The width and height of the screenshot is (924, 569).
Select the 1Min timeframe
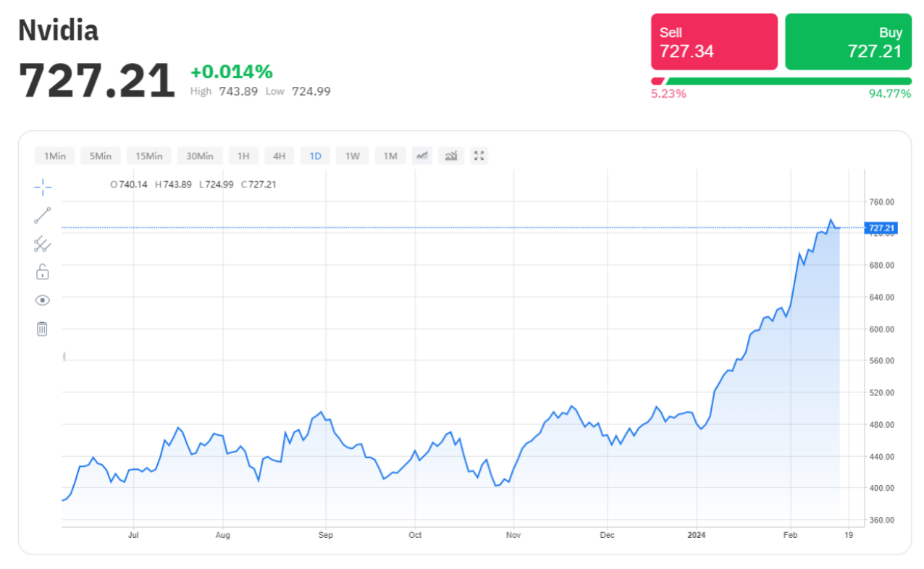pyautogui.click(x=55, y=156)
